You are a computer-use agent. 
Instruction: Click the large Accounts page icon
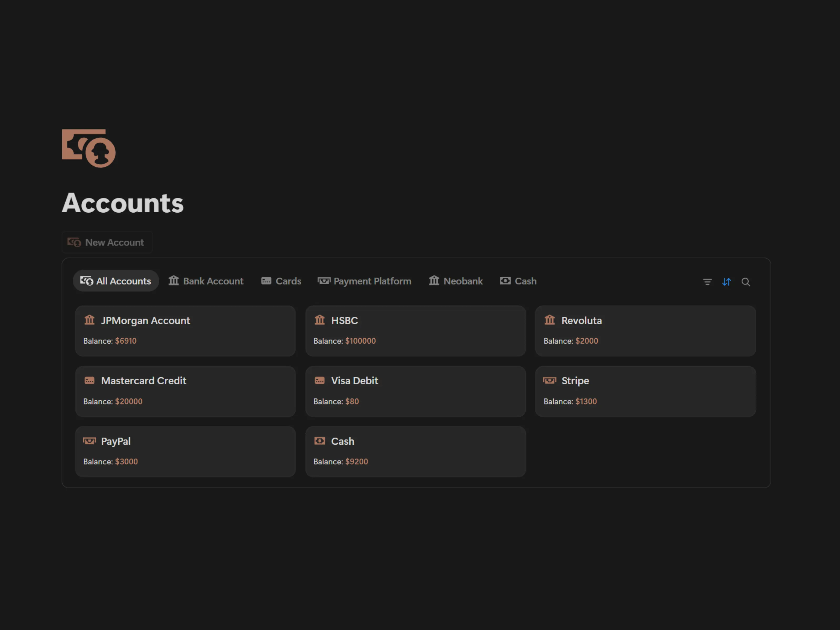(x=89, y=148)
